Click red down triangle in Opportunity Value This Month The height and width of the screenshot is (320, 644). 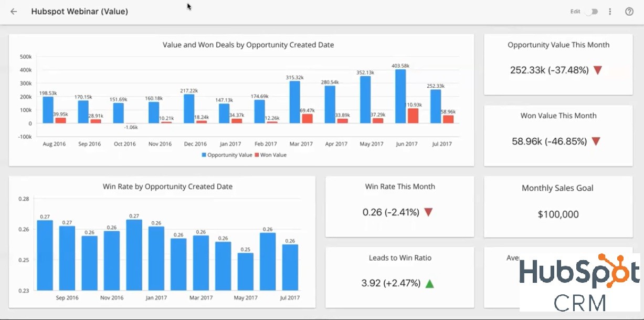pyautogui.click(x=597, y=70)
